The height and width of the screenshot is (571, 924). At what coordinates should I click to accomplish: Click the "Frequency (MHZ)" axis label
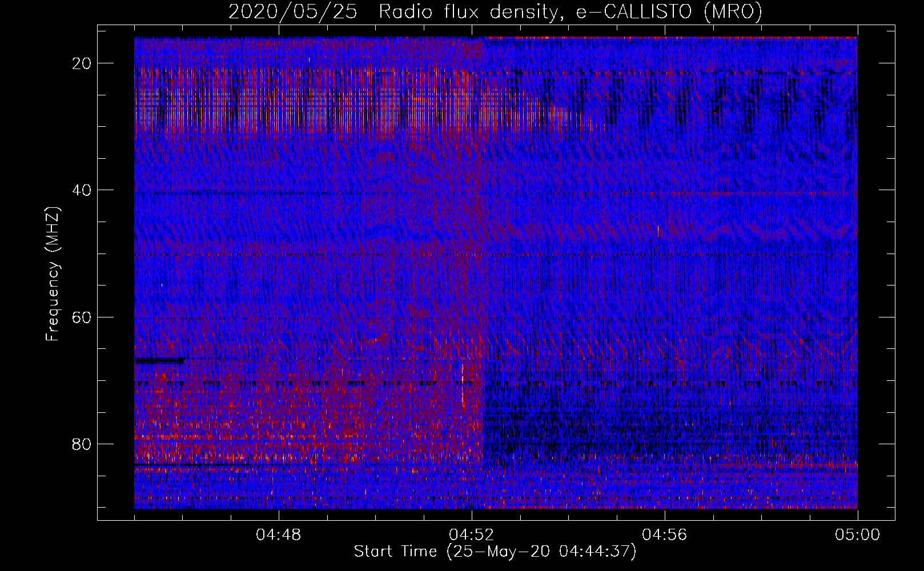click(x=53, y=274)
